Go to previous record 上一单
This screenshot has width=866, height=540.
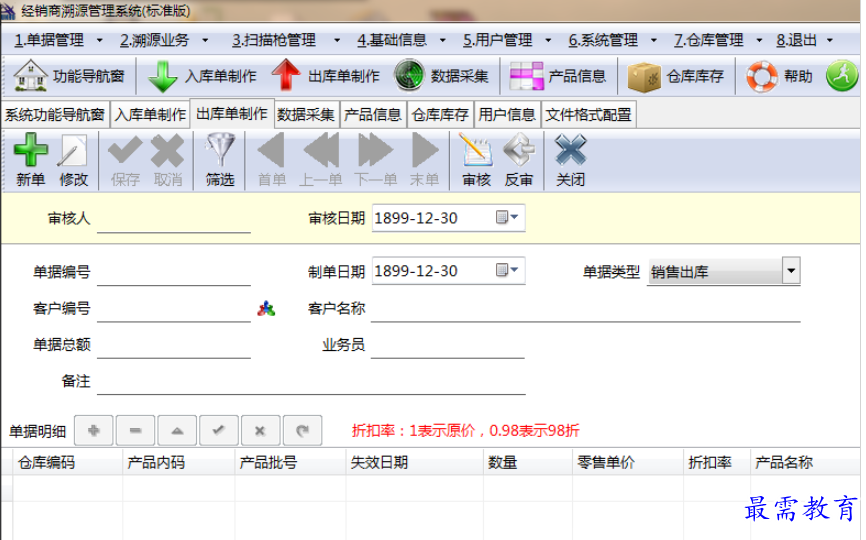point(321,160)
